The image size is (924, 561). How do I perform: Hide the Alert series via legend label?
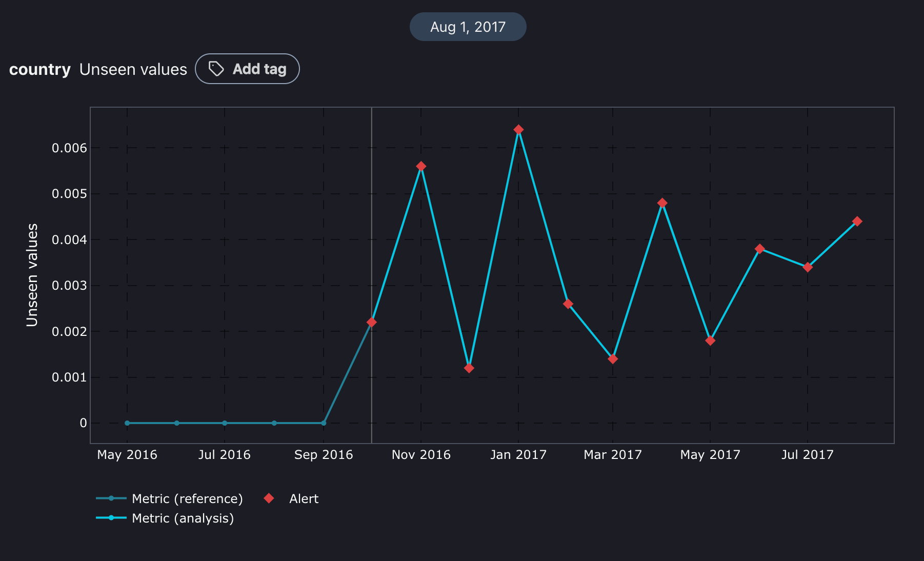[x=304, y=498]
